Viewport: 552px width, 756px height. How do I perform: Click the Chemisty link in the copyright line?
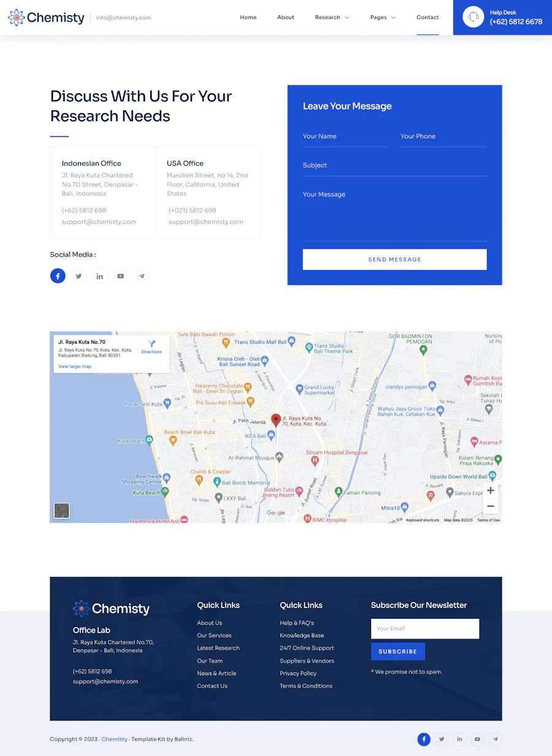(x=115, y=739)
